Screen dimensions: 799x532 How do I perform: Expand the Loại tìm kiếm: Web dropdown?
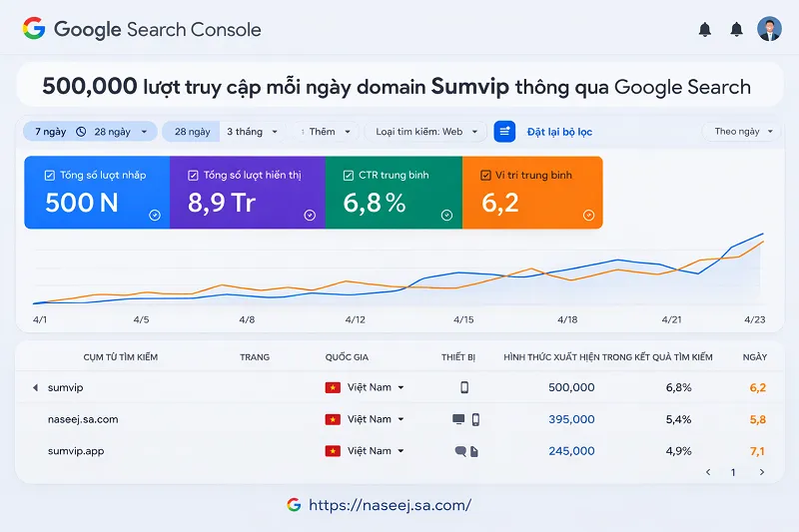[425, 132]
